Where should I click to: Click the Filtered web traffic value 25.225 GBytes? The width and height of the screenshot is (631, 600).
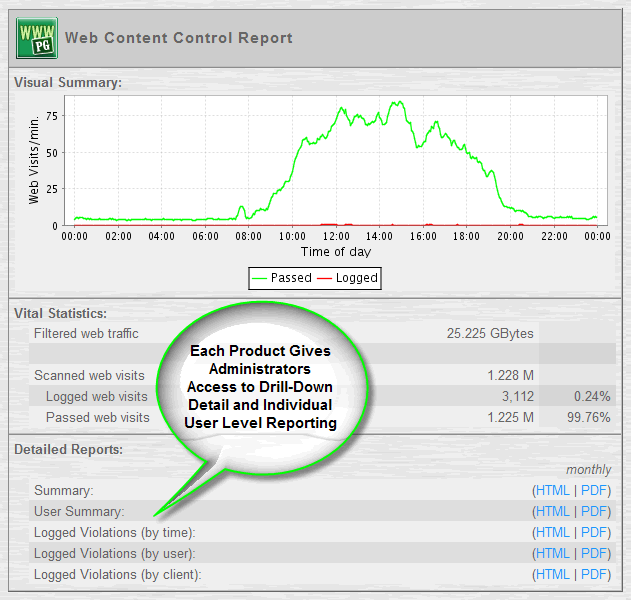tap(490, 333)
